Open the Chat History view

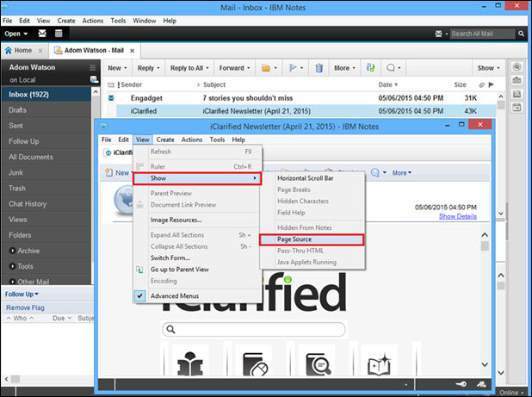[46, 203]
